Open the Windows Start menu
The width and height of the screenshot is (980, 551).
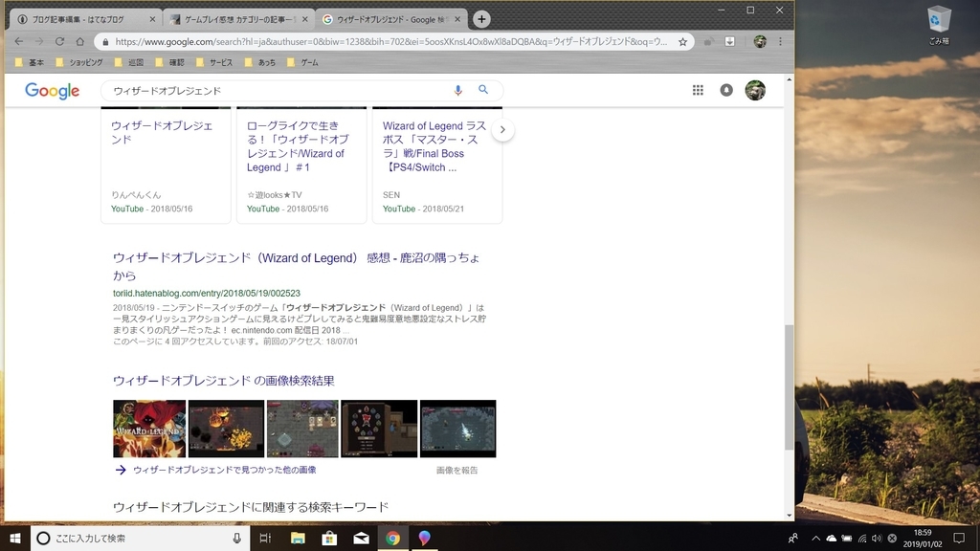pos(15,538)
